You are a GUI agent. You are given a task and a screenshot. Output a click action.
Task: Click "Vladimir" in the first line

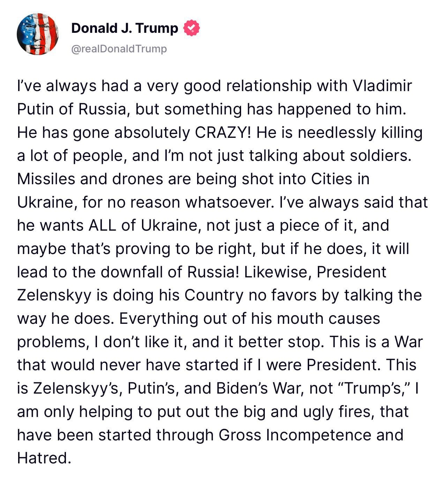[382, 86]
